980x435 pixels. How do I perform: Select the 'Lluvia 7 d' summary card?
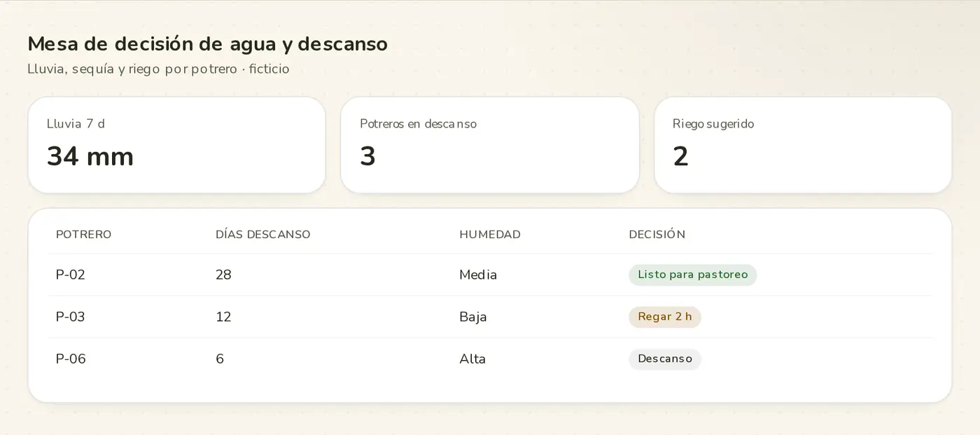(177, 145)
